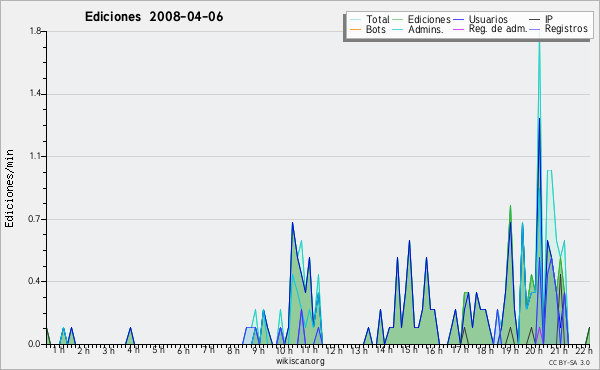600x370 pixels.
Task: Click the wikiscan.org text below the axis
Action: tap(300, 361)
